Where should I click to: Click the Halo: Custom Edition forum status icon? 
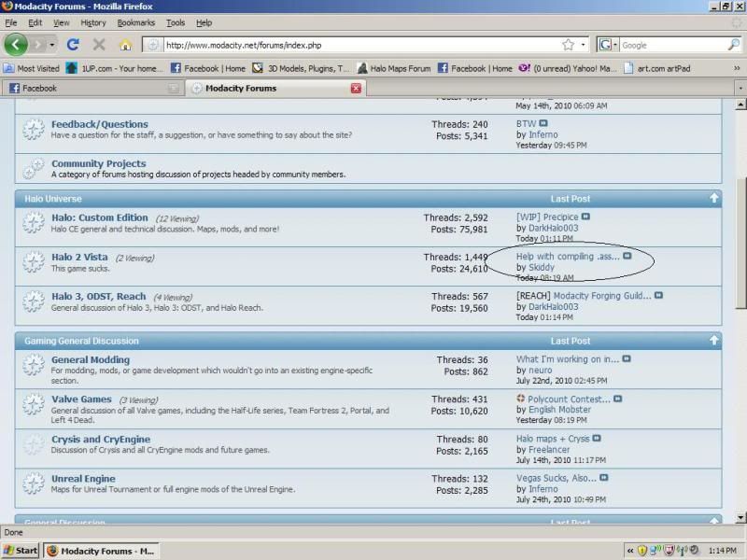point(34,222)
